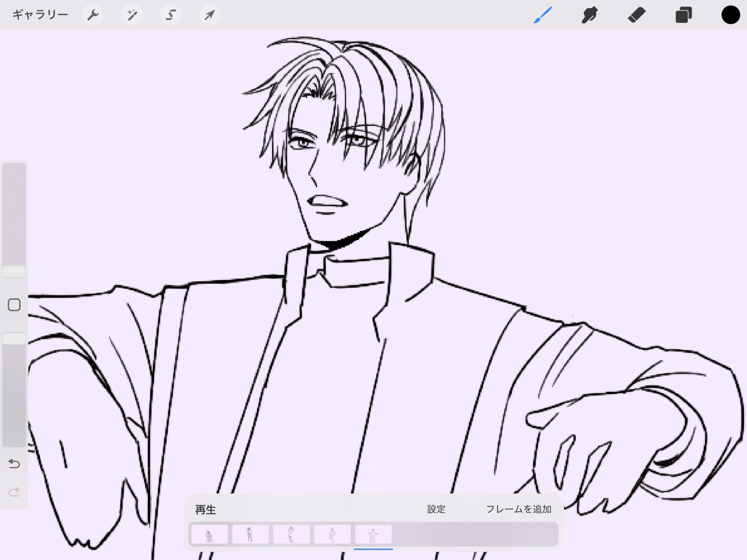Open 設定 animation settings

[436, 509]
